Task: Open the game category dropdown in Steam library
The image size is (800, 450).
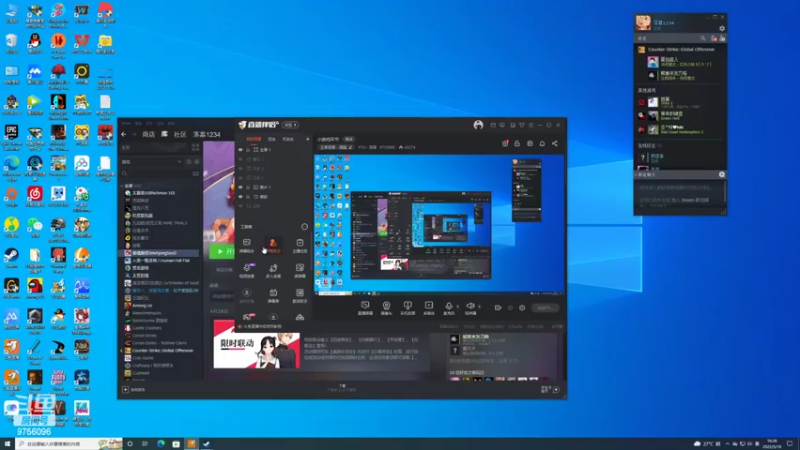Action: click(x=152, y=162)
